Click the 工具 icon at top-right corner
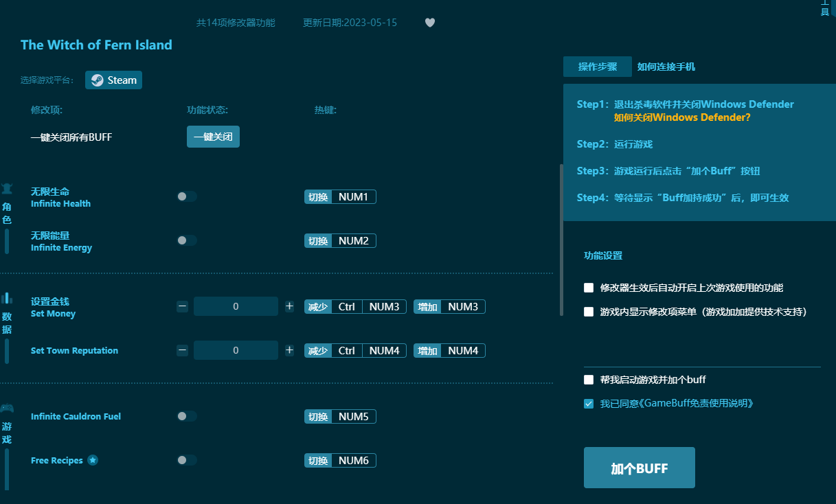Screen dimensions: 836x504 pos(825,8)
